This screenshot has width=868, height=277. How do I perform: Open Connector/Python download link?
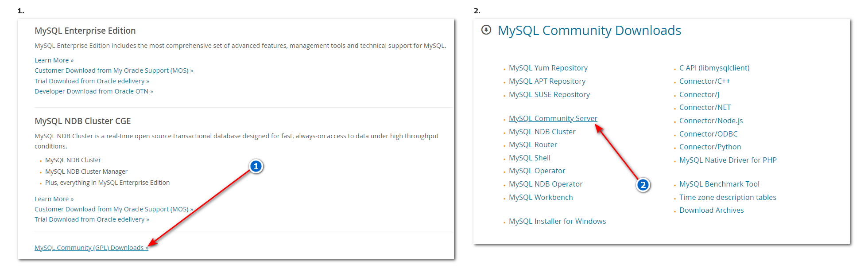click(x=710, y=147)
